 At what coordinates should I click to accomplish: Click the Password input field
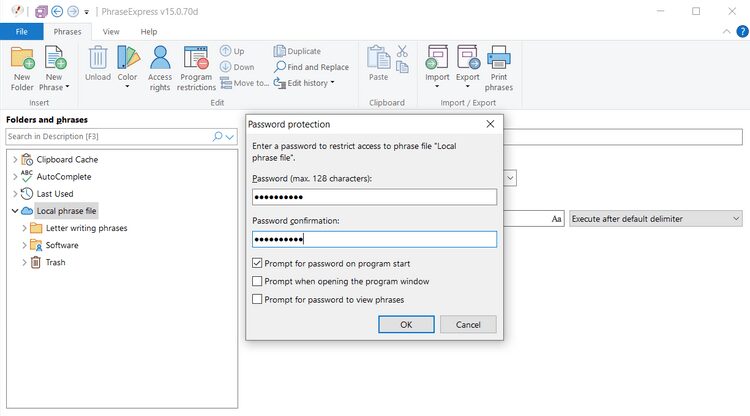(x=374, y=197)
